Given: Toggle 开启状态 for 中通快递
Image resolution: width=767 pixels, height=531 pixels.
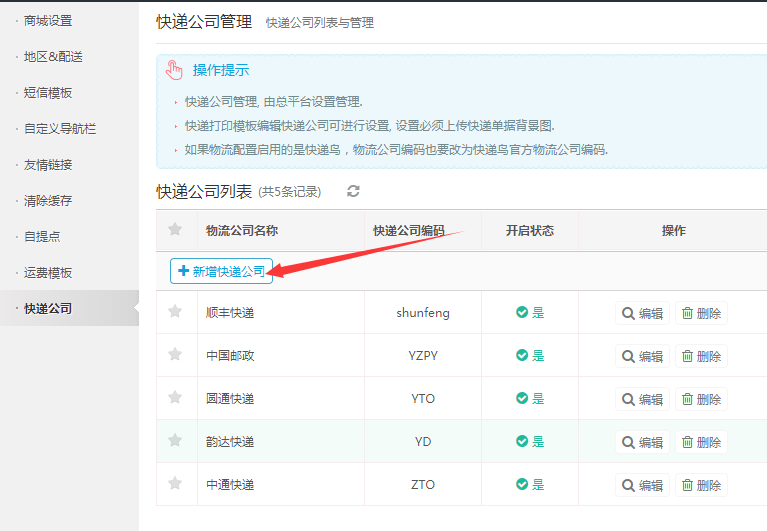Looking at the screenshot, I should (529, 485).
